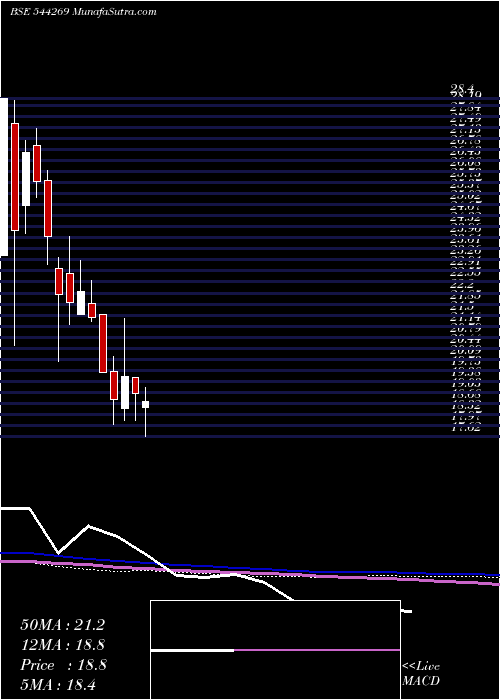This screenshot has height=700, width=500.
Task: Click the 5MA : 18.4 readout
Action: 58,684
